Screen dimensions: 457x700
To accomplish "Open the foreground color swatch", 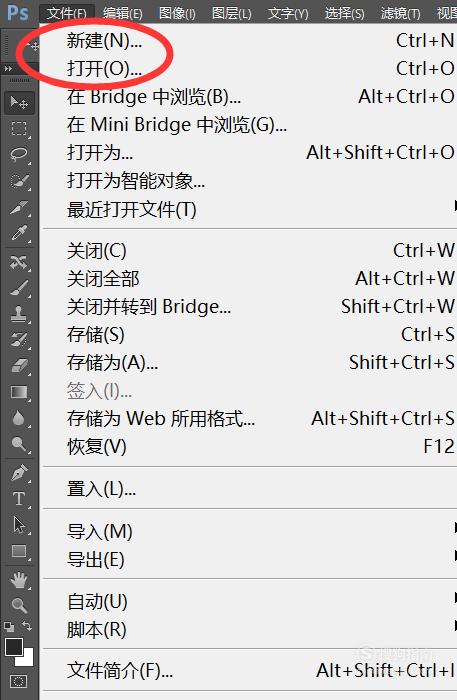I will (12, 646).
